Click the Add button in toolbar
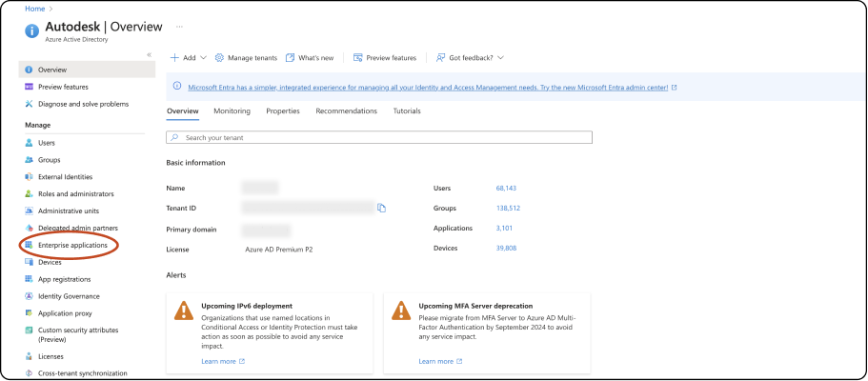868x381 pixels. [x=189, y=57]
